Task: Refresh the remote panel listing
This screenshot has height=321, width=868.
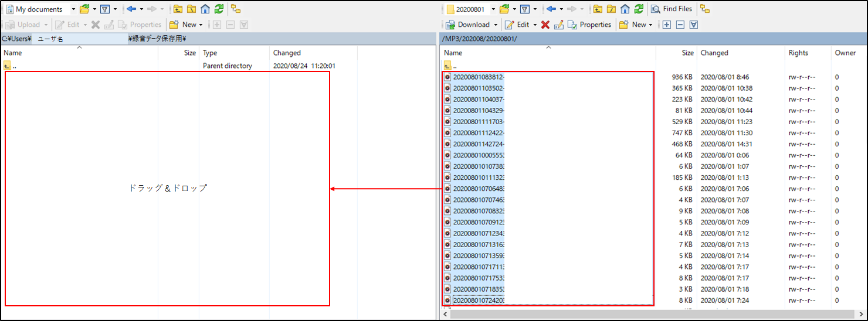Action: click(639, 9)
